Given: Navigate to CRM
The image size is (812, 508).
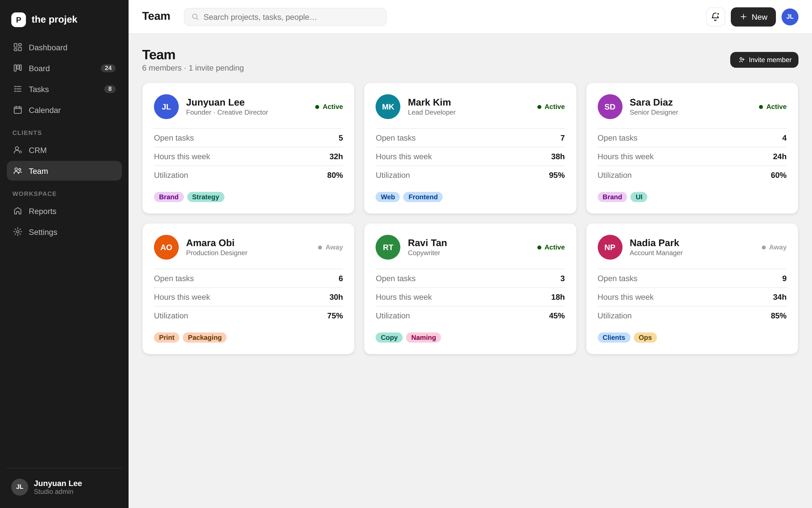Looking at the screenshot, I should (64, 150).
